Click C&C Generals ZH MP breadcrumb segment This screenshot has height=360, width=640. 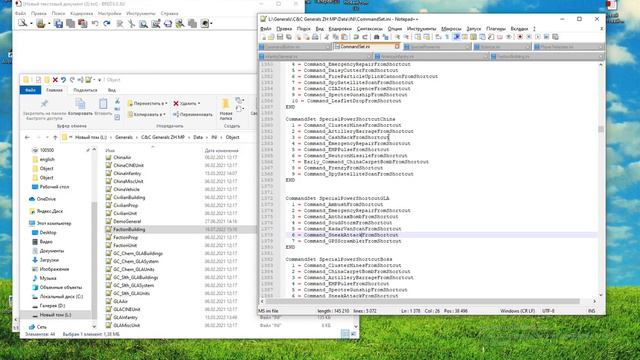(x=163, y=137)
